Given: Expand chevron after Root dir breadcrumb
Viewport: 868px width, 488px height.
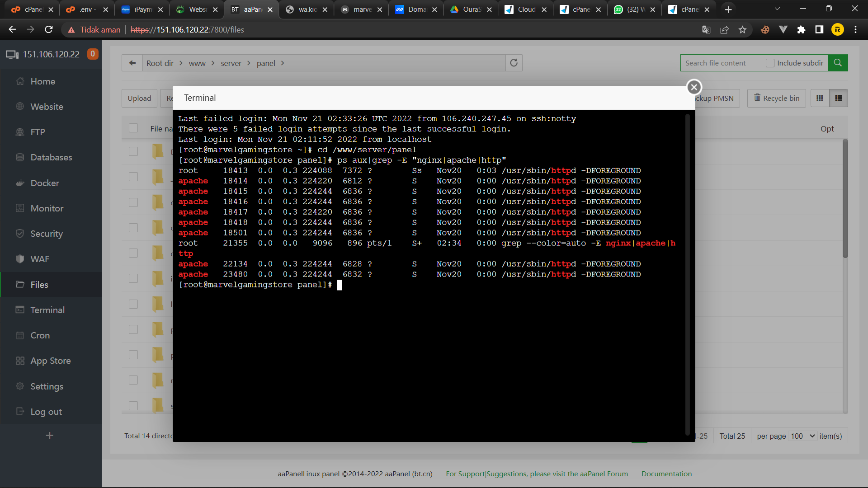Looking at the screenshot, I should 181,63.
